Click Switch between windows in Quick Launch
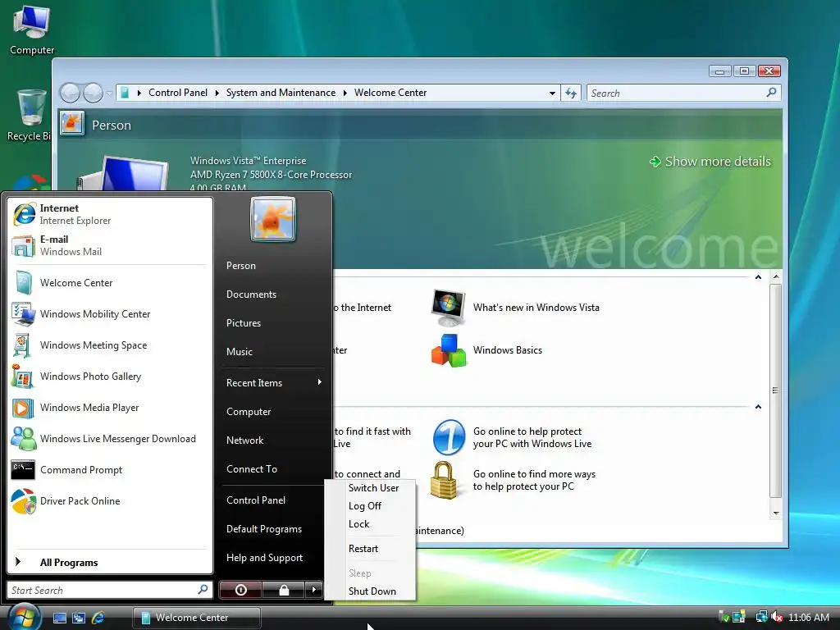Image resolution: width=840 pixels, height=630 pixels. [x=79, y=618]
